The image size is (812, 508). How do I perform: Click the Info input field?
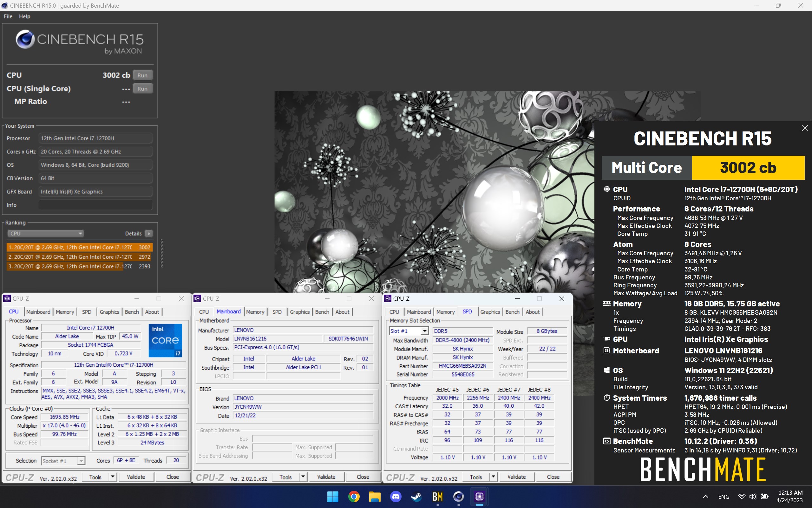click(x=95, y=204)
